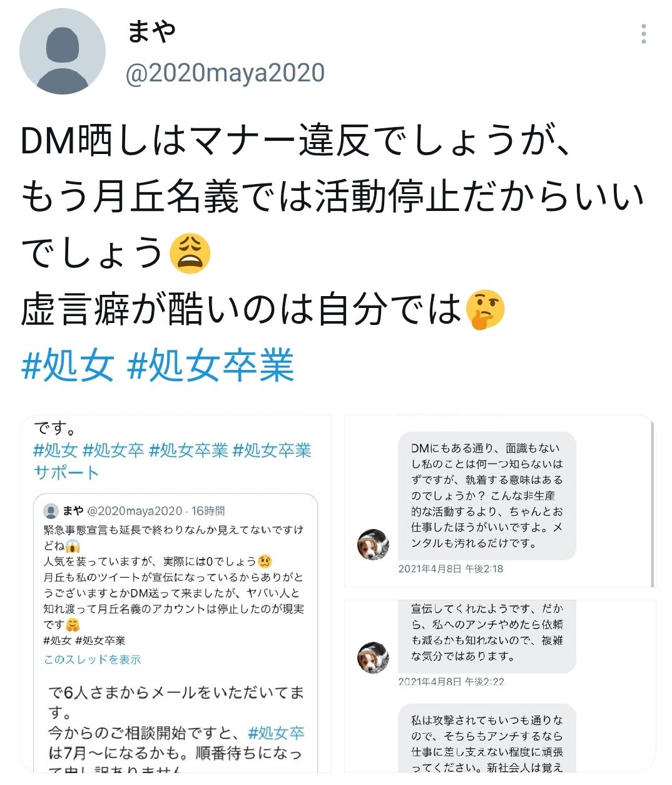Image resolution: width=672 pixels, height=785 pixels.
Task: Tap beagle avatar beside 2:18 message
Action: 374,544
